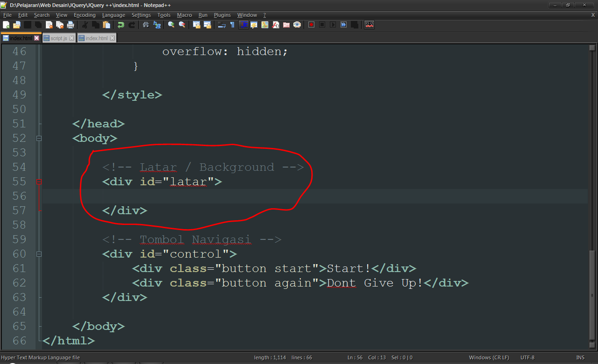Image resolution: width=598 pixels, height=364 pixels.
Task: Click the Zoom In magnifier icon
Action: point(171,25)
